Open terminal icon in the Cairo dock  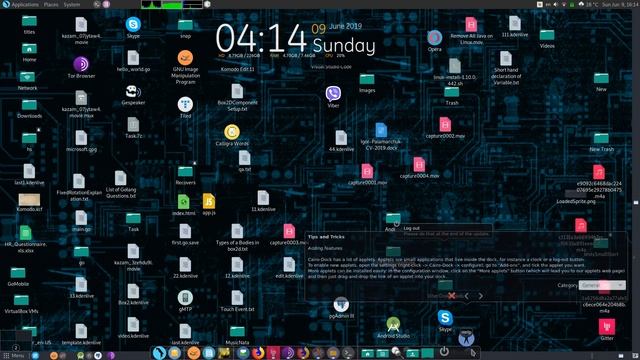(x=348, y=353)
